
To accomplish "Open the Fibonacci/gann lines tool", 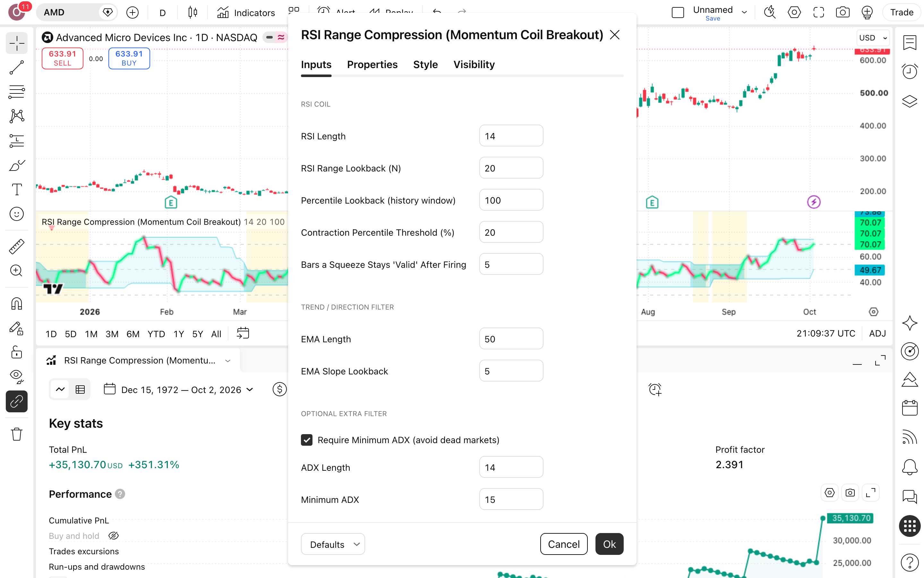I will pos(16,92).
